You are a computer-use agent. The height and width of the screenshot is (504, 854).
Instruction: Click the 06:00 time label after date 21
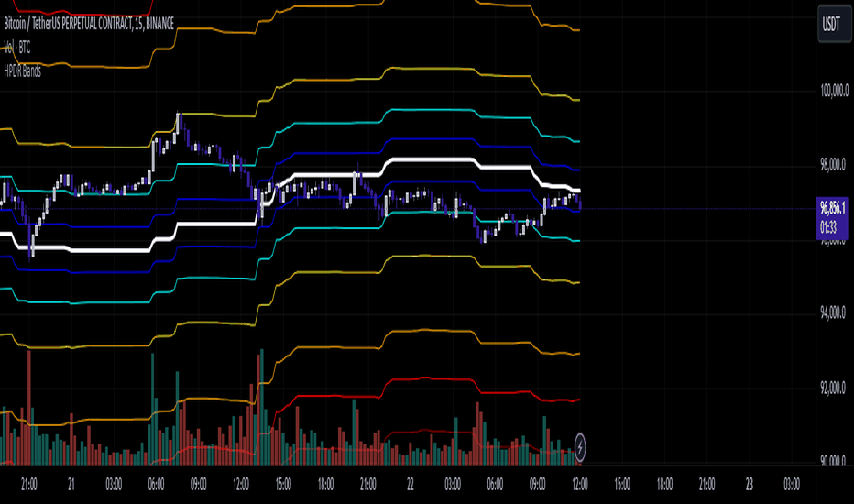[156, 485]
